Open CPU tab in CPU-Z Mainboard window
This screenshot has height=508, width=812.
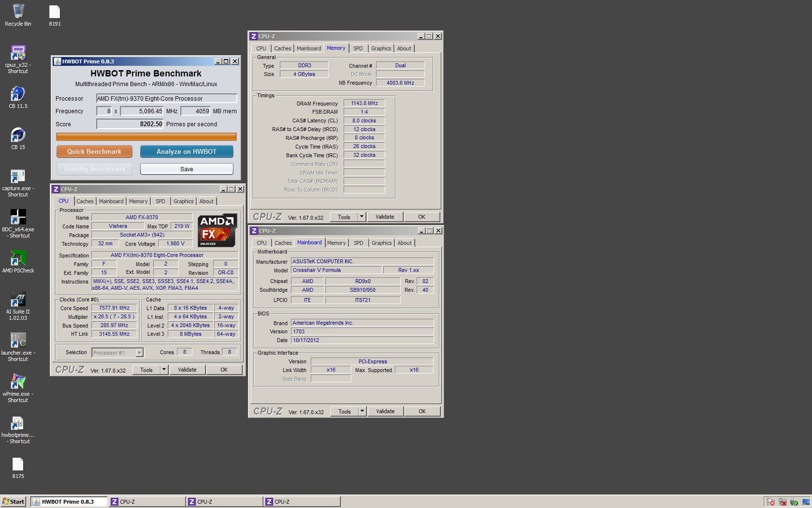tap(261, 243)
